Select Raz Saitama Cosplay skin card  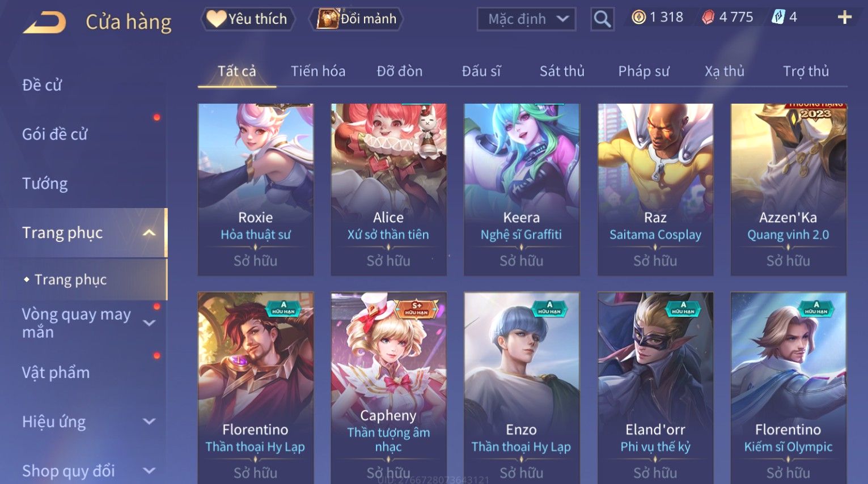coord(655,190)
